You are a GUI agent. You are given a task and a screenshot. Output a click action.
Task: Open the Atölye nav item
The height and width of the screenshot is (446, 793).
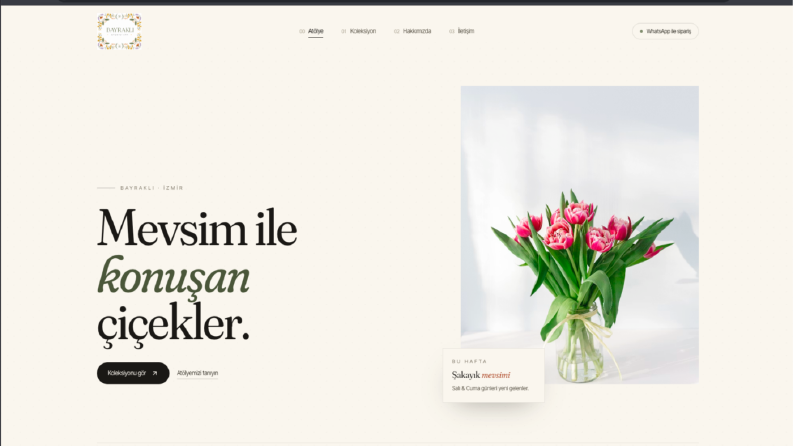point(316,31)
